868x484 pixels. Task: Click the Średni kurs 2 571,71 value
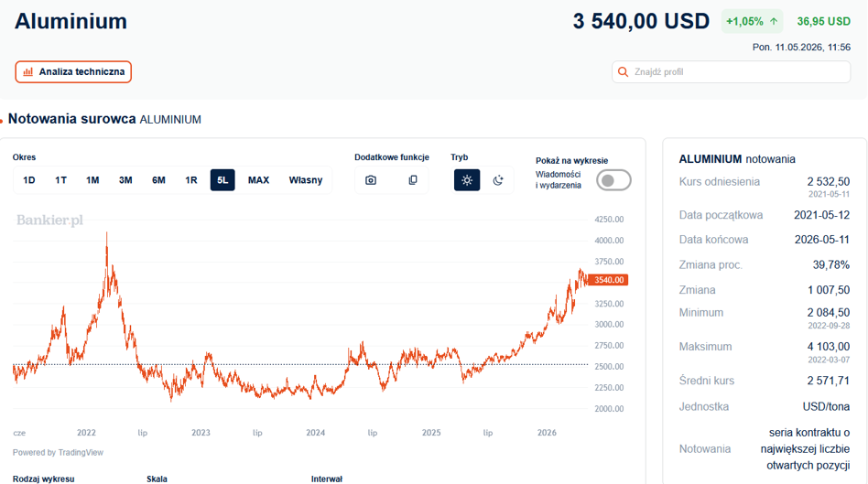click(x=828, y=381)
